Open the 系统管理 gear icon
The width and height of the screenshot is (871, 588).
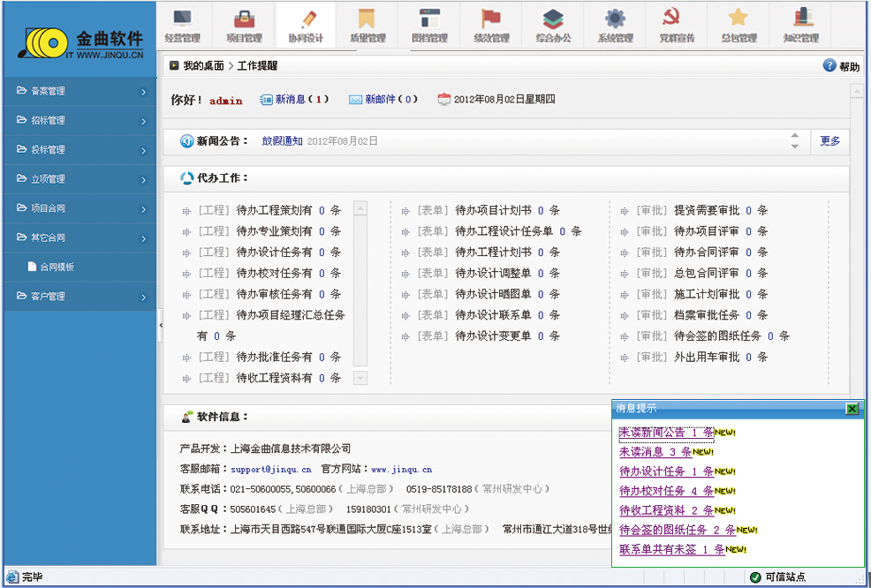[615, 19]
